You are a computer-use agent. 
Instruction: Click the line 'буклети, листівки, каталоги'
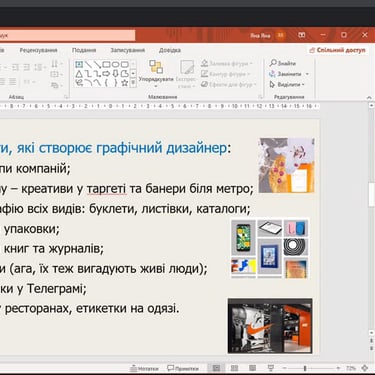tap(169, 209)
